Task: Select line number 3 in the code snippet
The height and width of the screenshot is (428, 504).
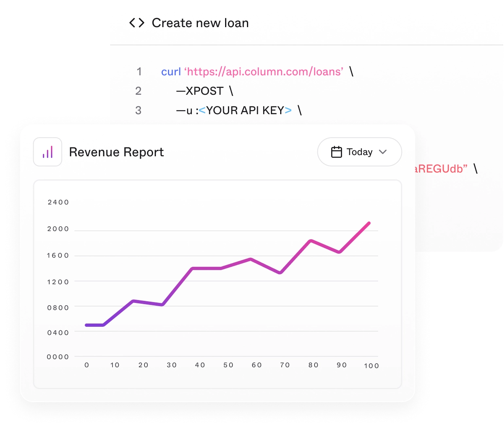Action: tap(139, 110)
